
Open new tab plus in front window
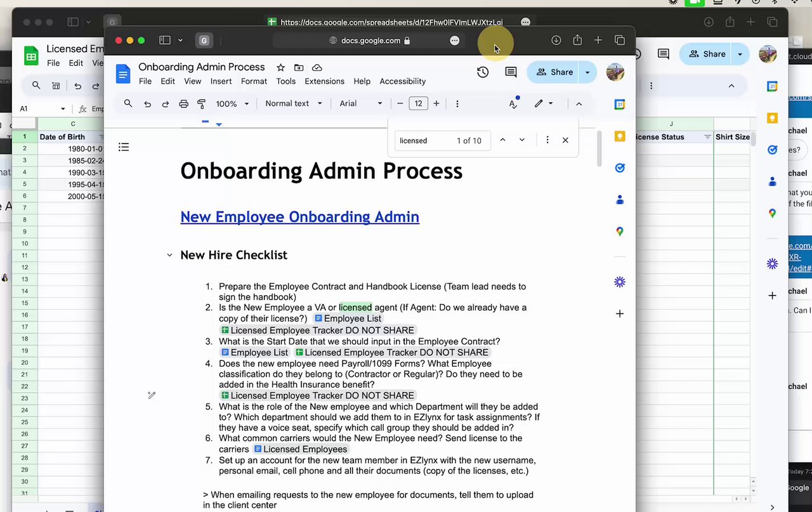click(598, 40)
